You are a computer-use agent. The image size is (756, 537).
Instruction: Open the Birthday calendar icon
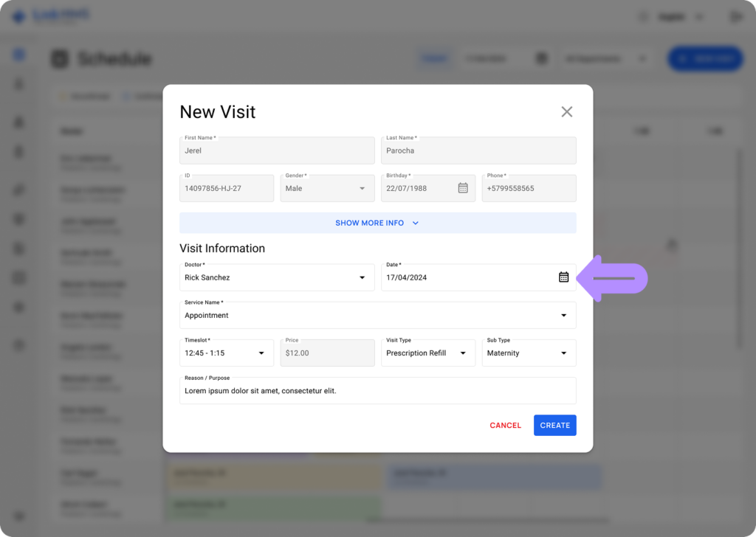(463, 188)
